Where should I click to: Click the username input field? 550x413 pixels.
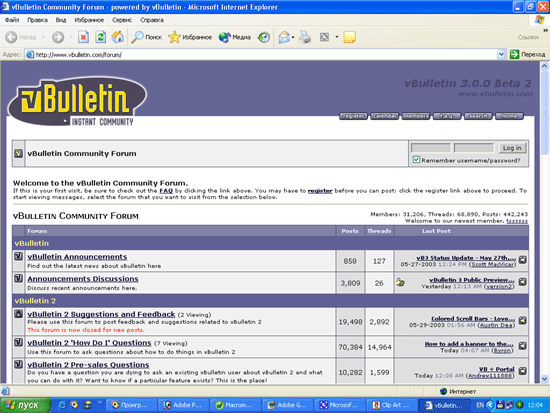point(431,148)
